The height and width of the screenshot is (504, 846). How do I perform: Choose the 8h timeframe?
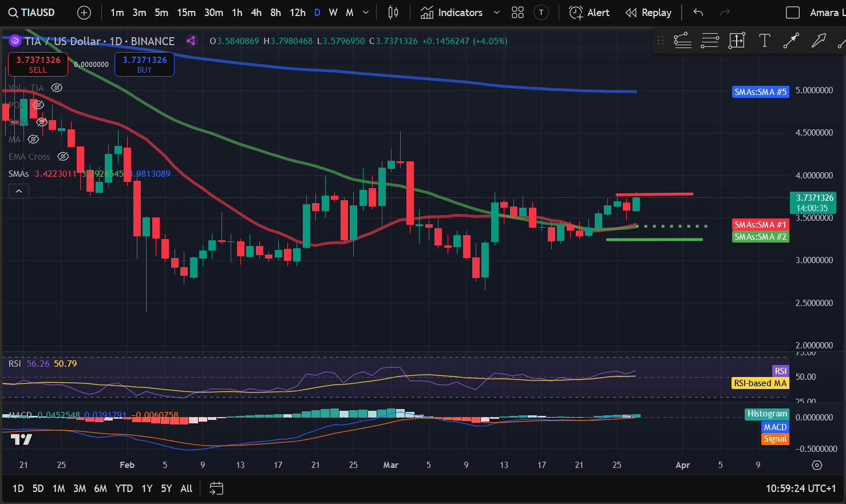pos(275,13)
